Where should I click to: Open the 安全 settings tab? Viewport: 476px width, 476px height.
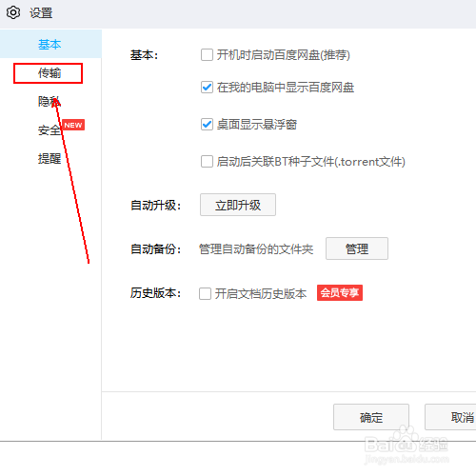(50, 130)
